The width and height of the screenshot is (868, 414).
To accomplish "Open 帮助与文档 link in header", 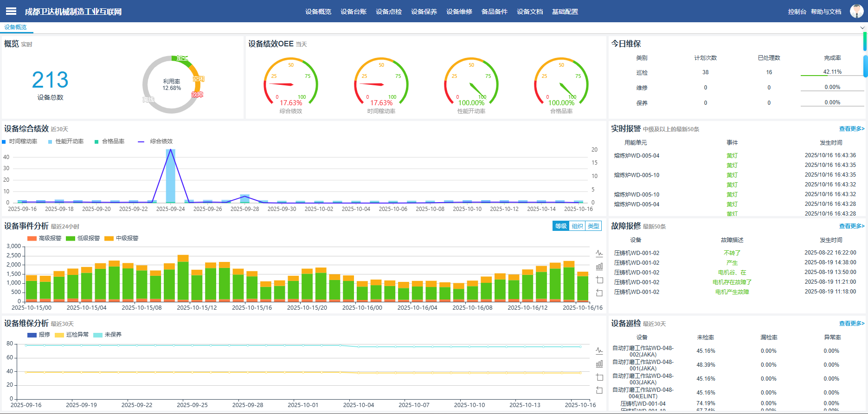I will point(826,12).
